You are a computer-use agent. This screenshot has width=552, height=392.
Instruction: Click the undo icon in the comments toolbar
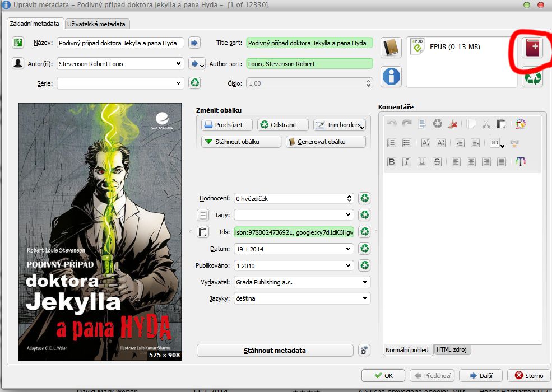(392, 124)
